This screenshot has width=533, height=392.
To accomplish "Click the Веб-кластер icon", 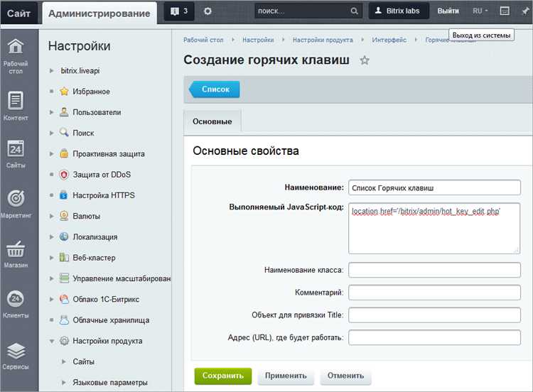I will (x=64, y=258).
